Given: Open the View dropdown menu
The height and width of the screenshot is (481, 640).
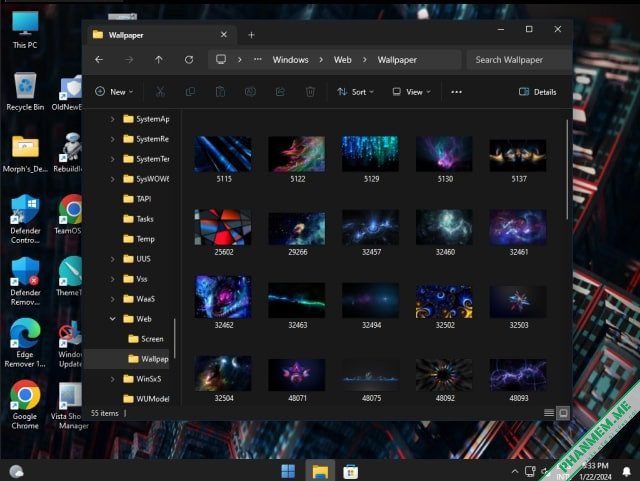Looking at the screenshot, I should (x=411, y=92).
